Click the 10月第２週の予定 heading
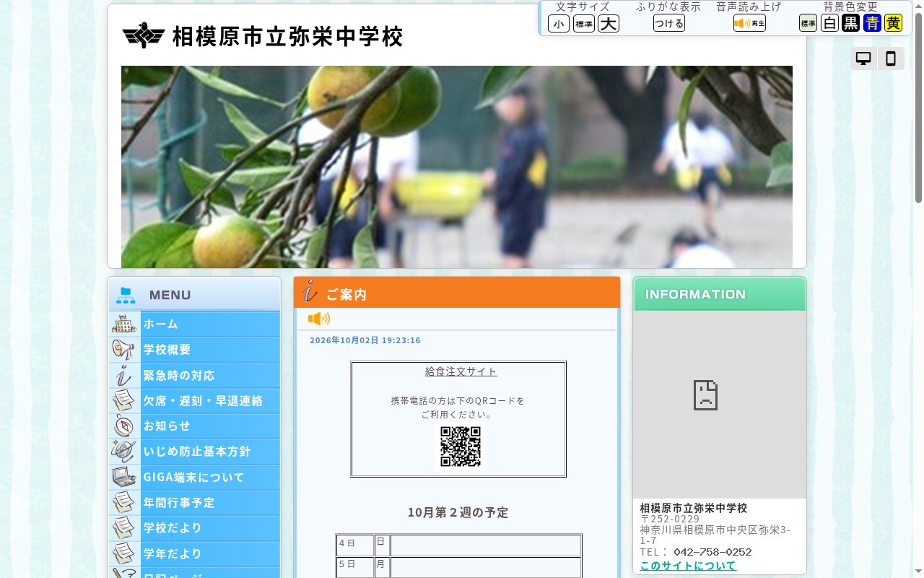This screenshot has height=578, width=924. [458, 512]
